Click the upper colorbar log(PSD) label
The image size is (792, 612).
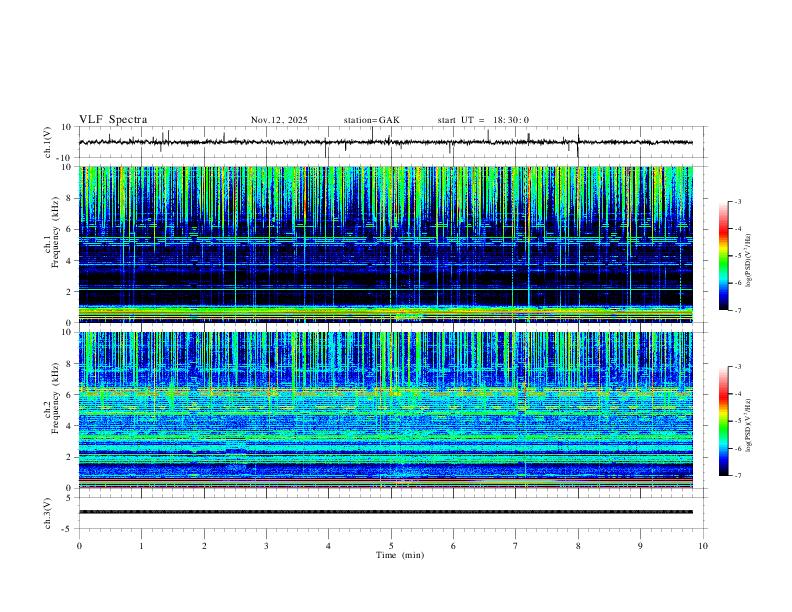click(748, 261)
